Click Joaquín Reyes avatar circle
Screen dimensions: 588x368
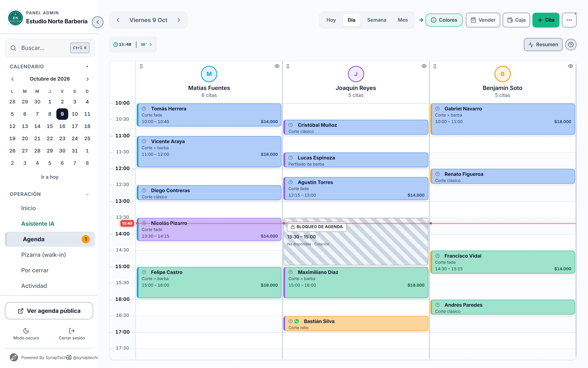[x=356, y=74]
